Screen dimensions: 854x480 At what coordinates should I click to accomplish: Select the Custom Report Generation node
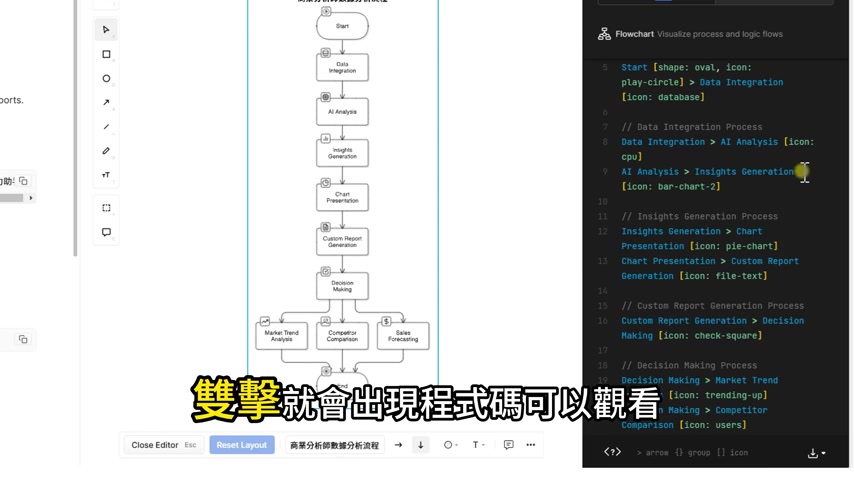pyautogui.click(x=342, y=242)
